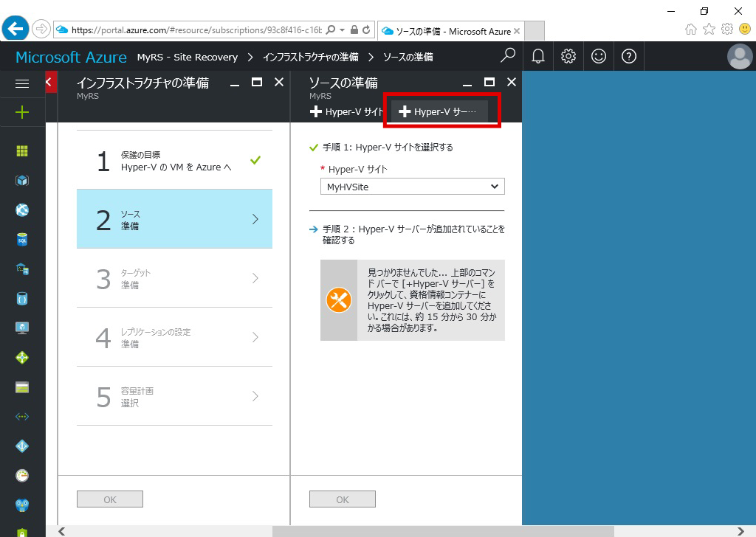Toggle the Azure hamburger menu
The width and height of the screenshot is (756, 537).
coord(22,84)
